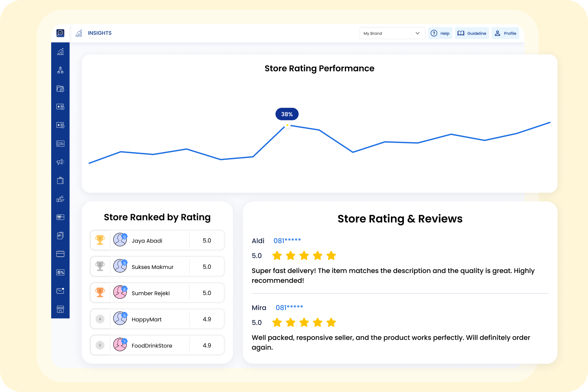Click the FoodDrinkStore avatar icon

tap(120, 345)
